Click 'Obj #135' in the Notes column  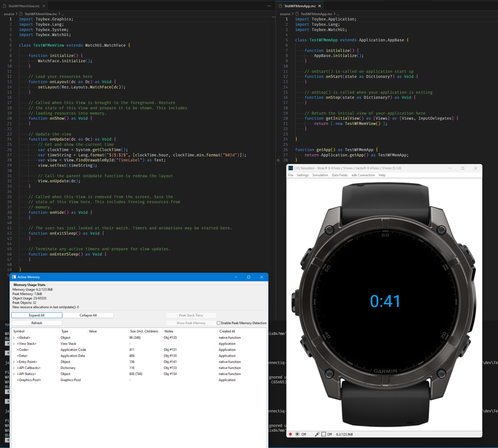click(170, 338)
